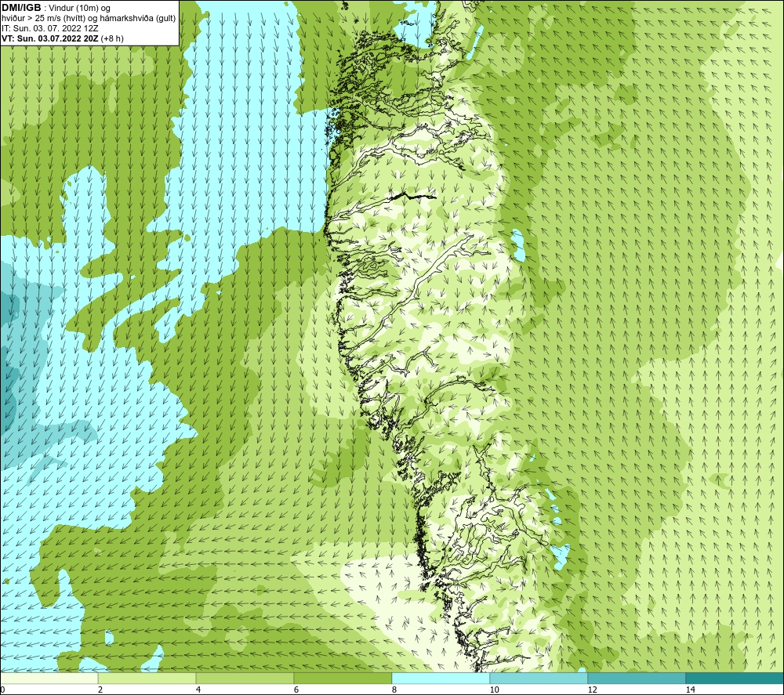
Task: Click the scale label '2'
Action: pyautogui.click(x=100, y=690)
